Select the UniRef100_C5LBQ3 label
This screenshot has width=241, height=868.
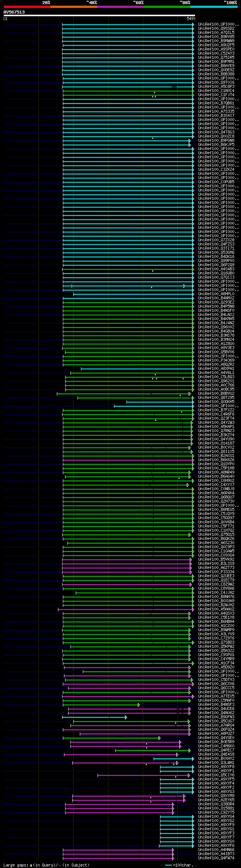click(216, 377)
